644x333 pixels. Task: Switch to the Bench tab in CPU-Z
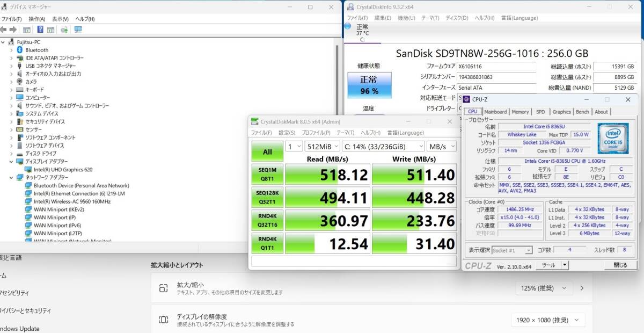tap(582, 112)
